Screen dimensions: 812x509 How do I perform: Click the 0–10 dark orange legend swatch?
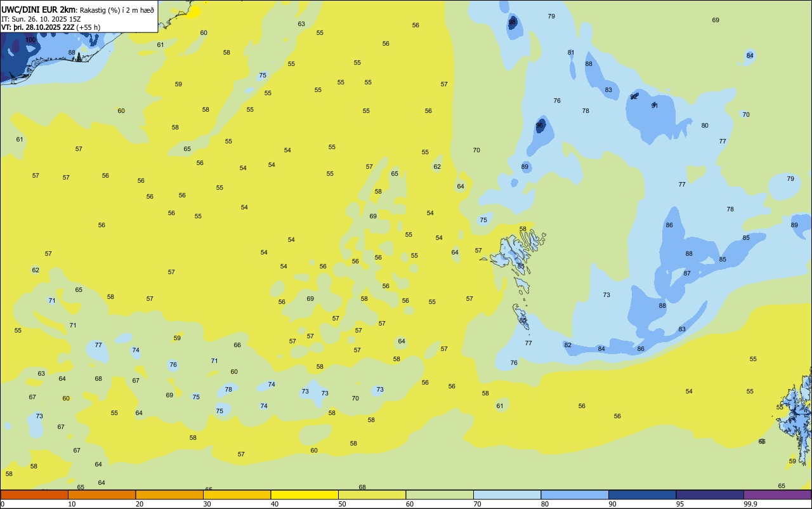point(34,494)
